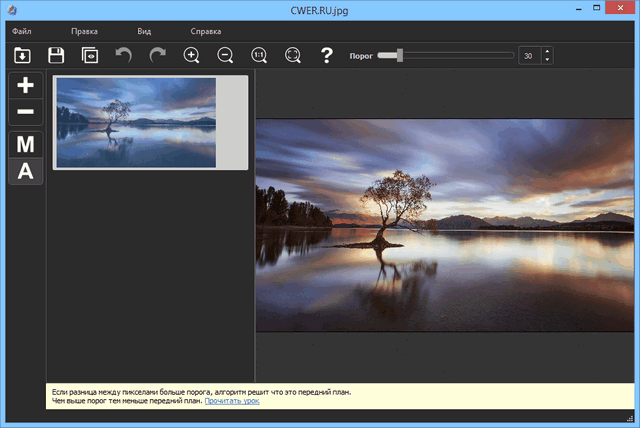The height and width of the screenshot is (428, 640).
Task: Switch to manual mode with M button
Action: [25, 144]
